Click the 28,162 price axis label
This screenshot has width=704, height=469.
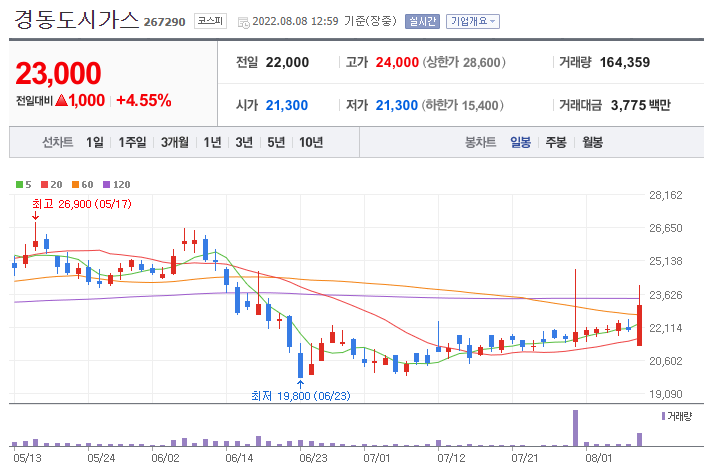666,195
